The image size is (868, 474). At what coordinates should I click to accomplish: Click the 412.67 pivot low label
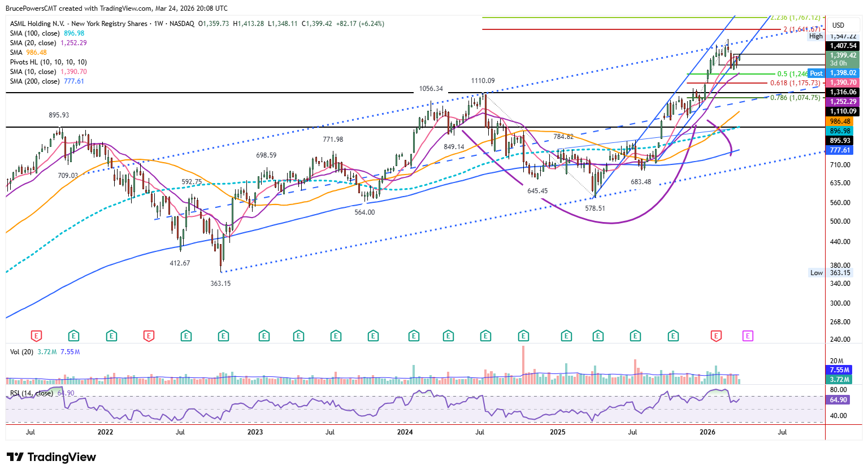(180, 263)
